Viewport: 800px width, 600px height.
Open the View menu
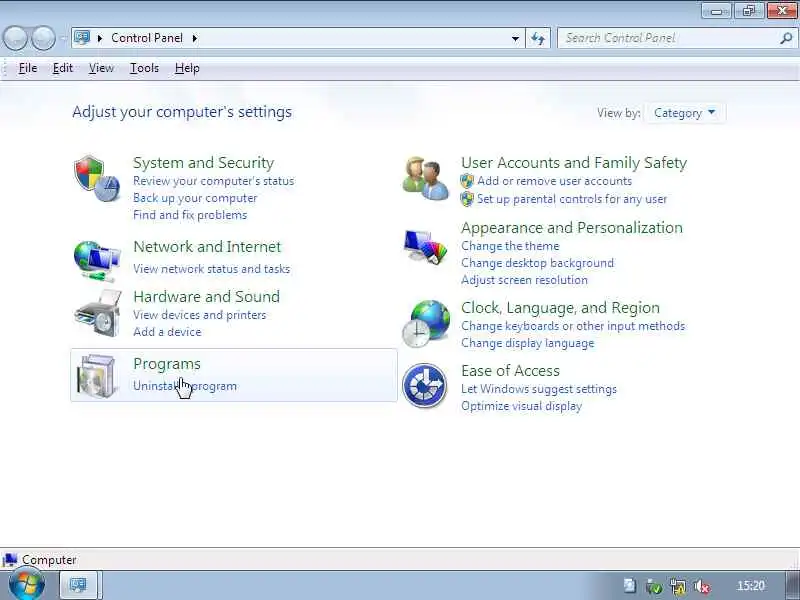click(101, 68)
